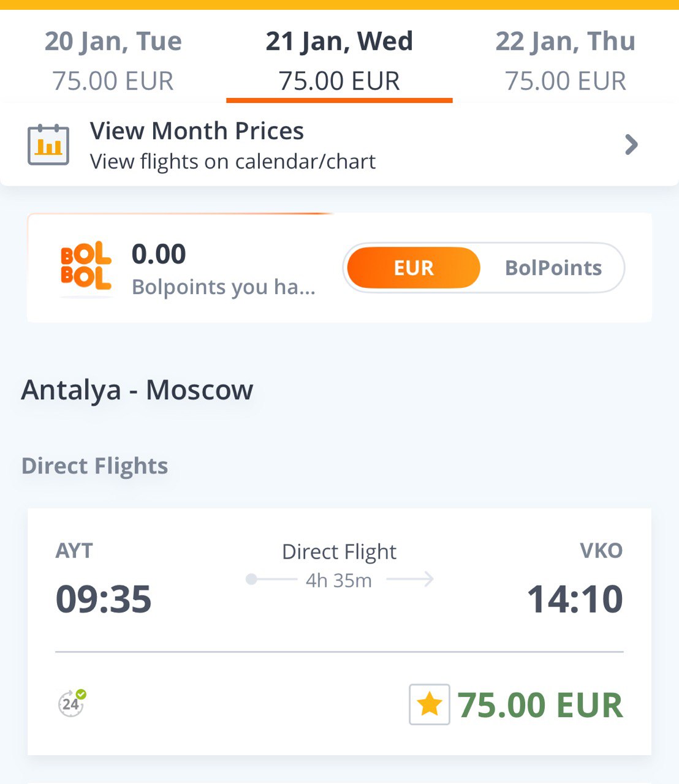The width and height of the screenshot is (679, 784).
Task: Tap the Direct Flights section header
Action: point(95,466)
